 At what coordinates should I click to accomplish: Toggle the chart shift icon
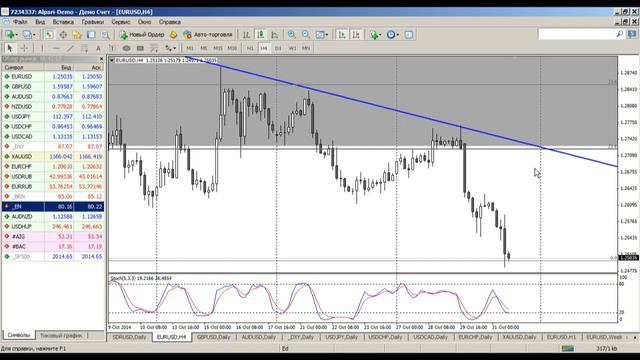(x=356, y=35)
